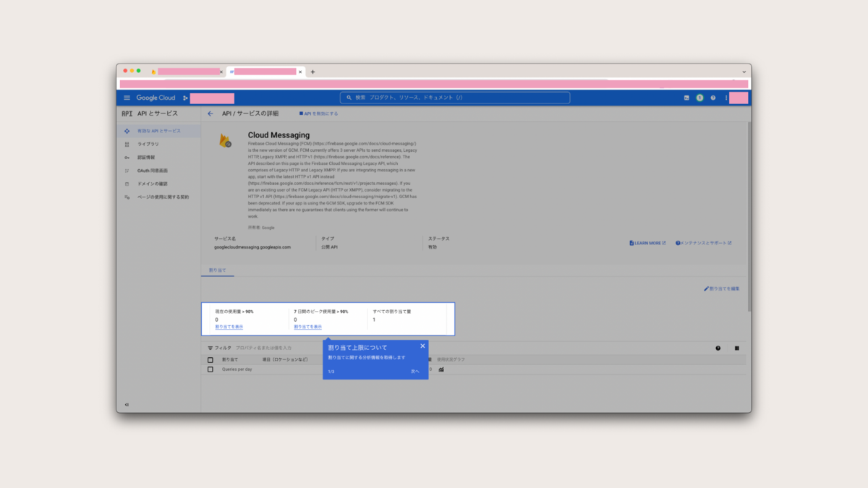Close the active API browser tab
Image resolution: width=868 pixels, height=488 pixels.
coord(300,72)
